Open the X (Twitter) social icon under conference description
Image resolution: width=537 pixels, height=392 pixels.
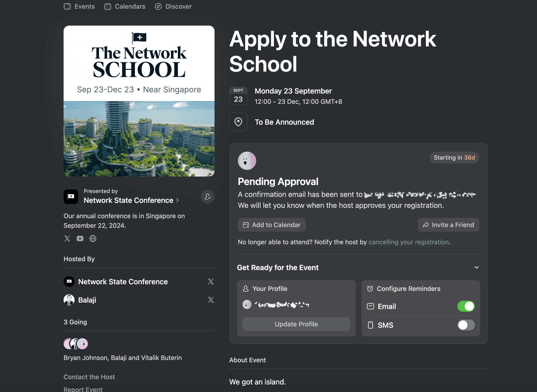click(67, 239)
